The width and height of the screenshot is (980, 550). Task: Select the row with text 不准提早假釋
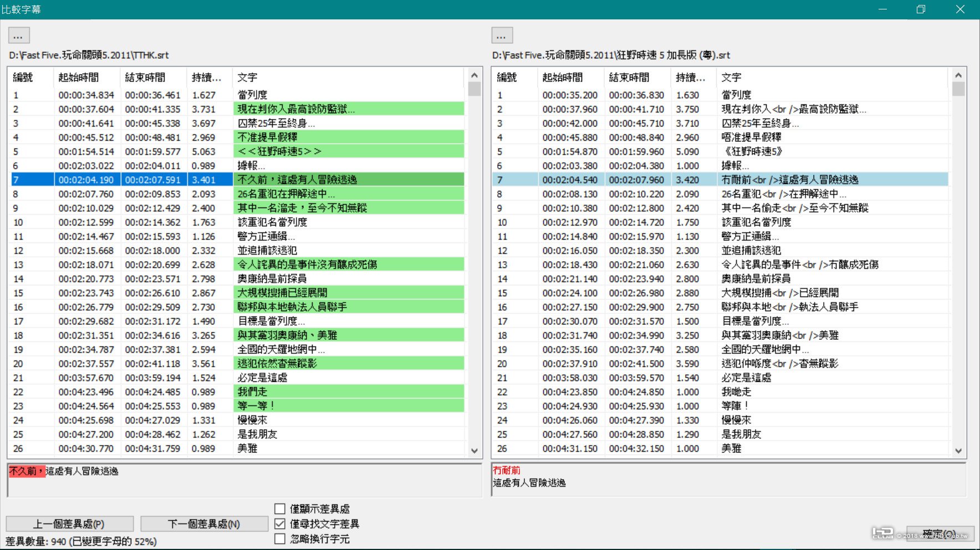point(237,137)
